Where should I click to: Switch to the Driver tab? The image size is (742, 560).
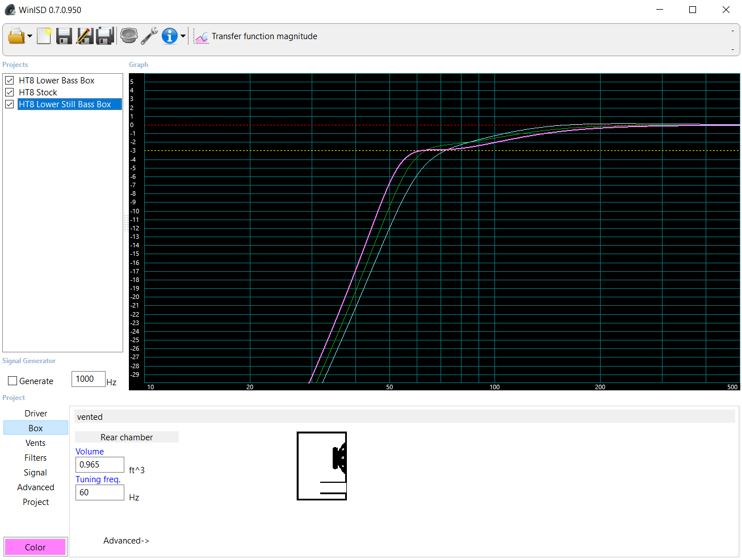[x=36, y=414]
